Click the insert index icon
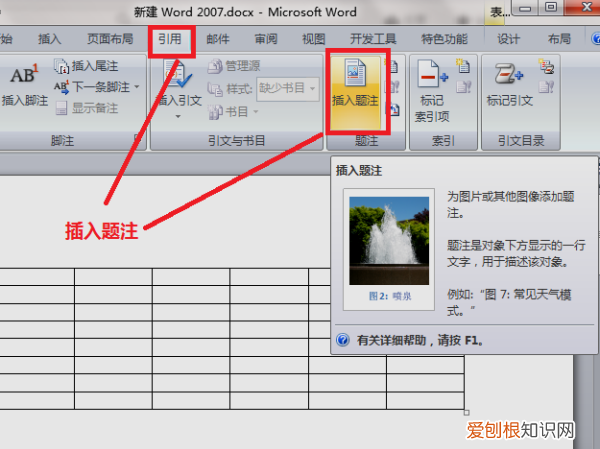The height and width of the screenshot is (449, 600). 463,66
